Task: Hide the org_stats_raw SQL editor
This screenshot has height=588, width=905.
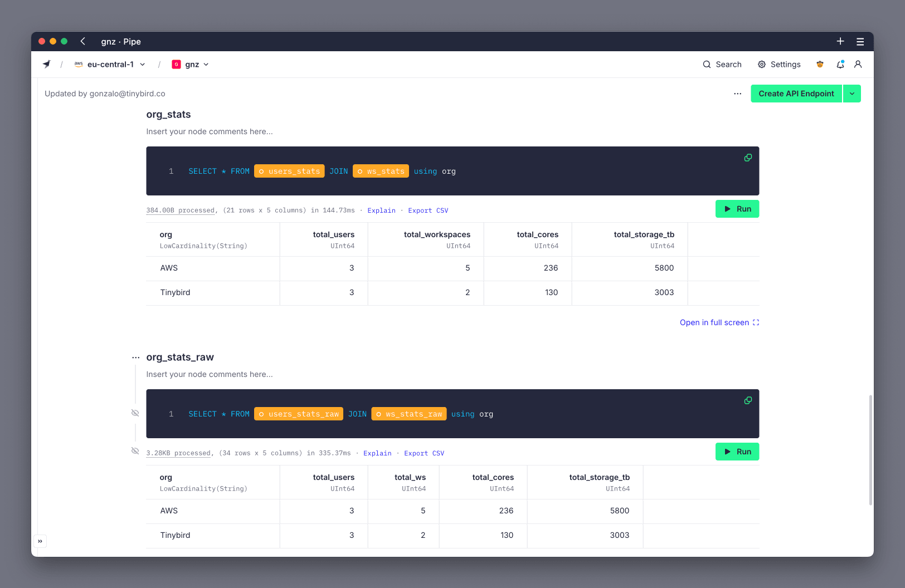Action: tap(135, 413)
